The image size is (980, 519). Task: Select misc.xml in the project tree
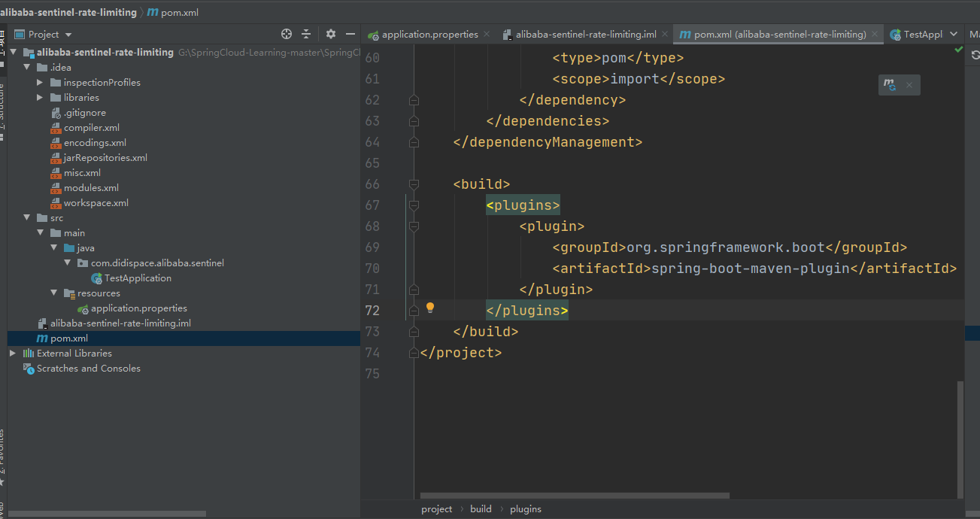coord(82,173)
